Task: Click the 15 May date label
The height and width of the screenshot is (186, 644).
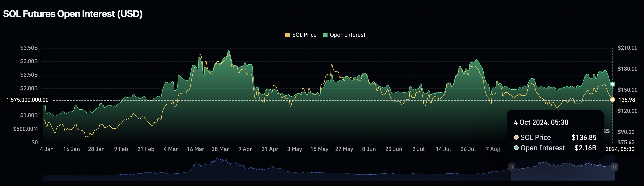Action: pyautogui.click(x=319, y=149)
